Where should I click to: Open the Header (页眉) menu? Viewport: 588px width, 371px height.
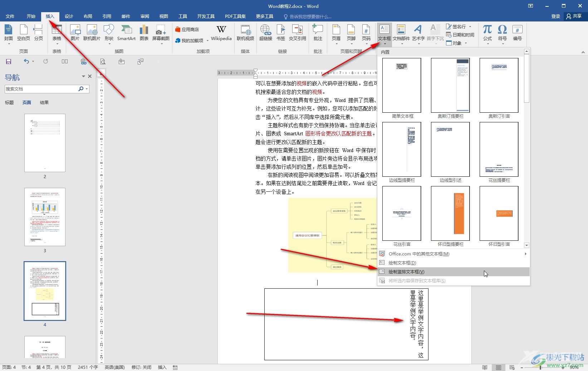tap(336, 34)
